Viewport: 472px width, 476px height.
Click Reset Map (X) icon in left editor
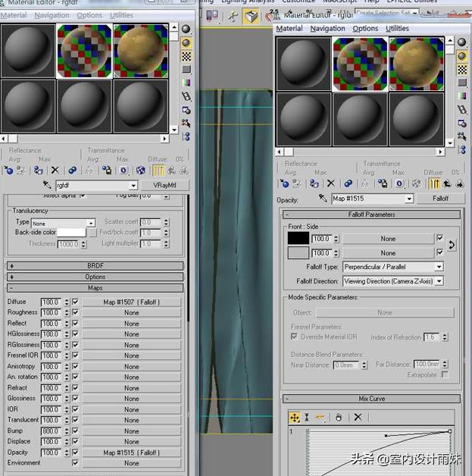point(55,170)
